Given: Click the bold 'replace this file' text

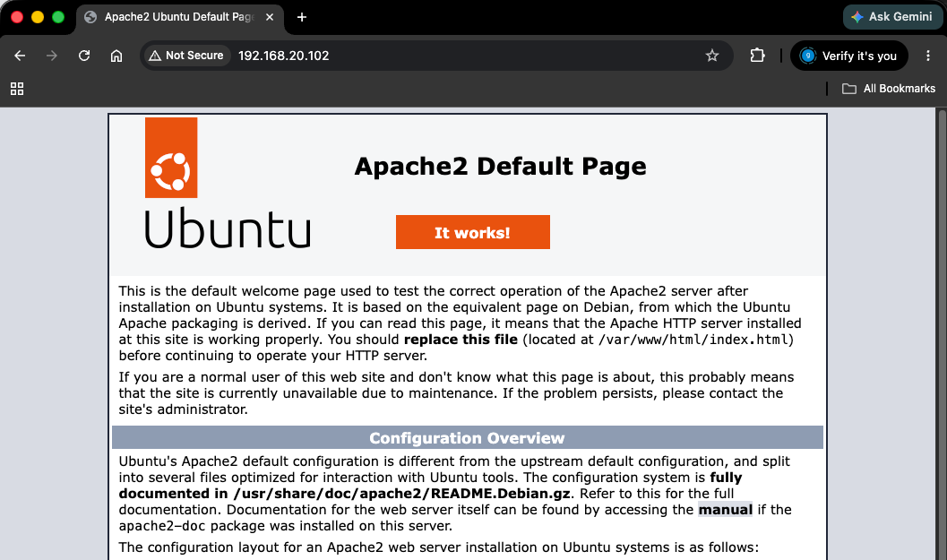Looking at the screenshot, I should (x=461, y=340).
